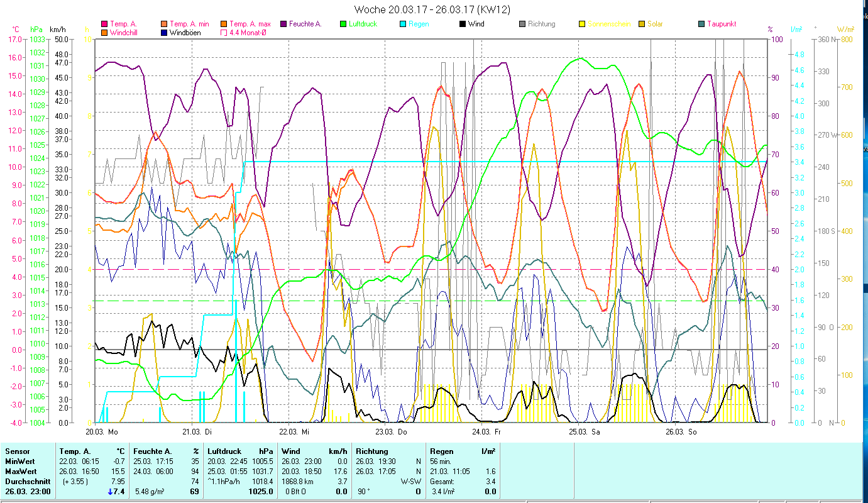
Task: Click the black Wind legend swatch
Action: [x=463, y=25]
